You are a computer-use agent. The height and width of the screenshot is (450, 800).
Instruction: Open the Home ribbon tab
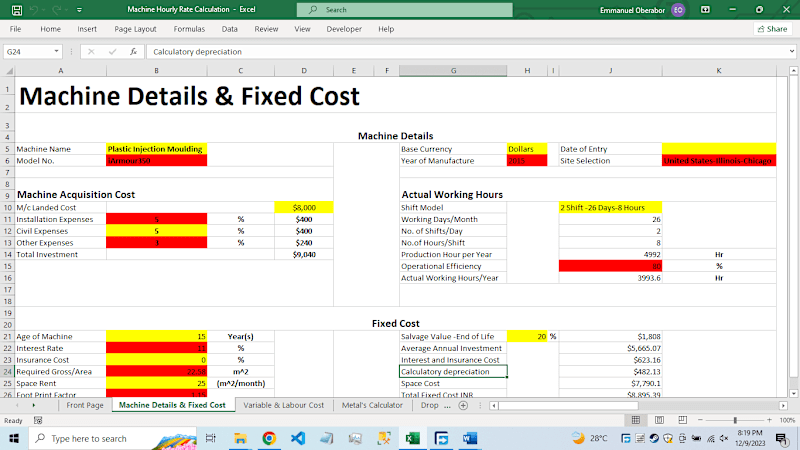tap(51, 29)
